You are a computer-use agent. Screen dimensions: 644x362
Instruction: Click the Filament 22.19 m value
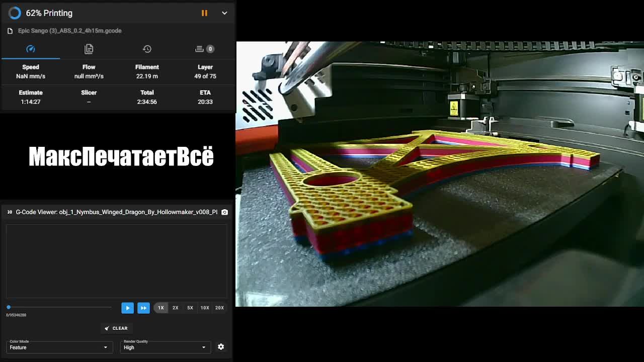[x=147, y=76]
